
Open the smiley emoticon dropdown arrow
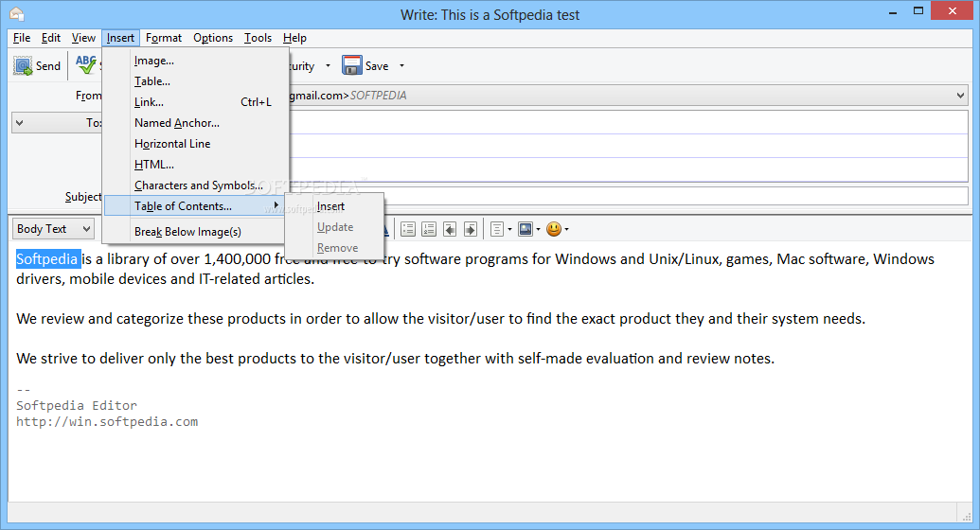(x=567, y=229)
